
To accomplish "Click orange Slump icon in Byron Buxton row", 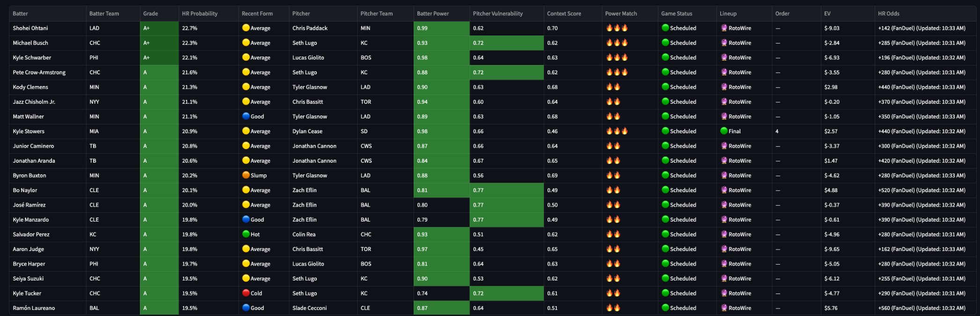I will (x=246, y=175).
